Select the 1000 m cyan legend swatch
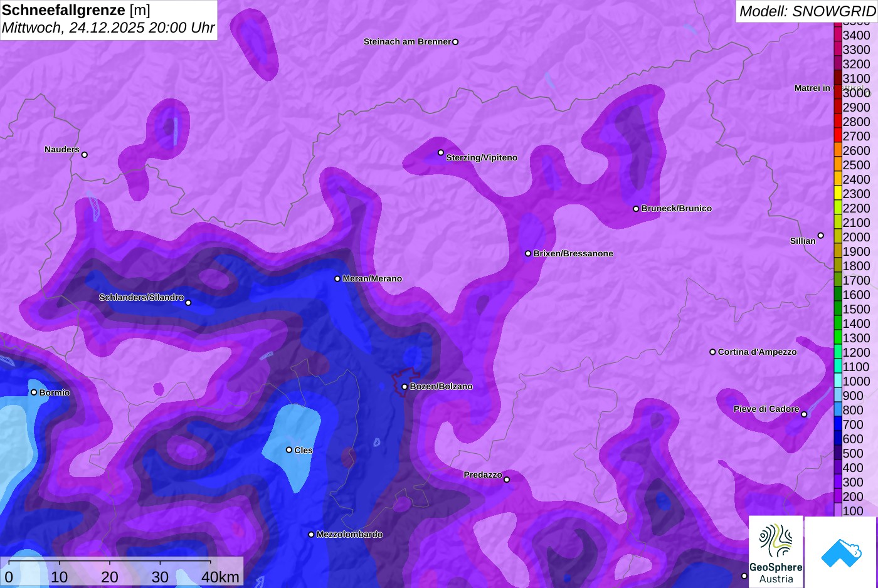878x588 pixels. point(838,381)
